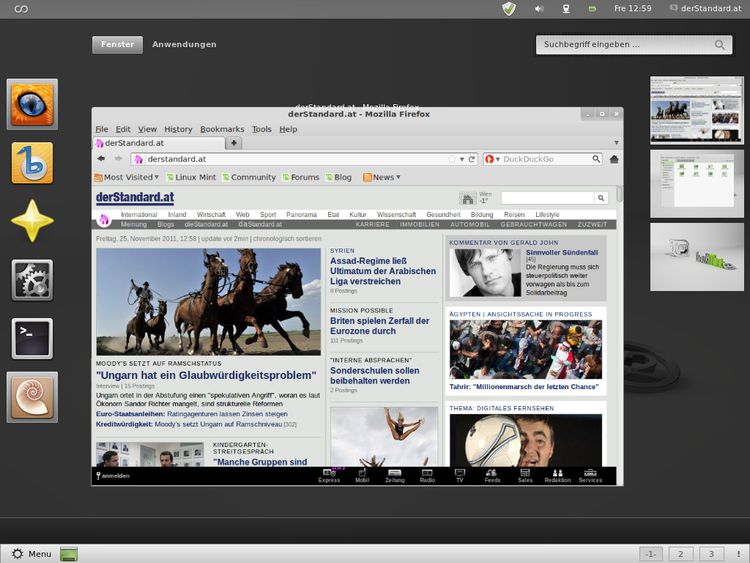
Task: Open the History menu in Firefox
Action: click(178, 129)
